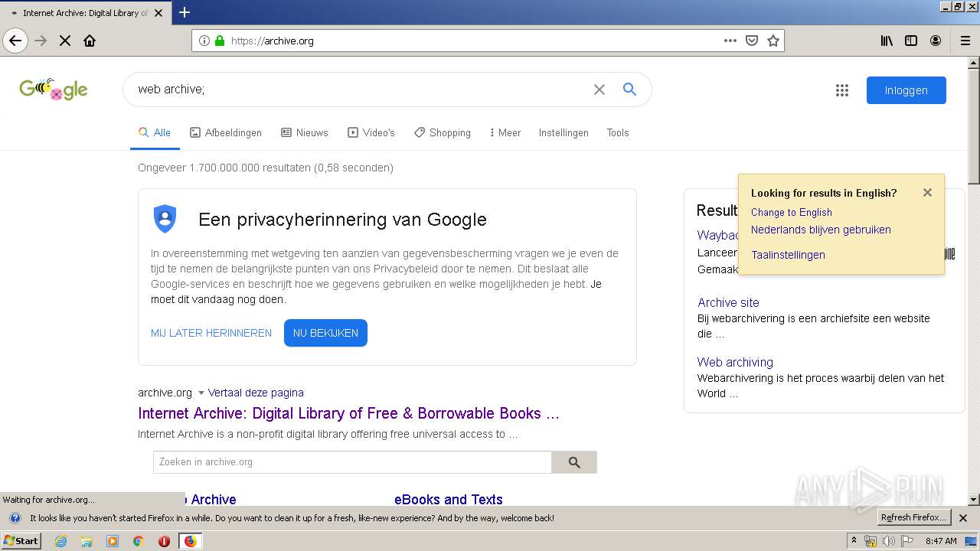Open Firefox home page icon

90,41
